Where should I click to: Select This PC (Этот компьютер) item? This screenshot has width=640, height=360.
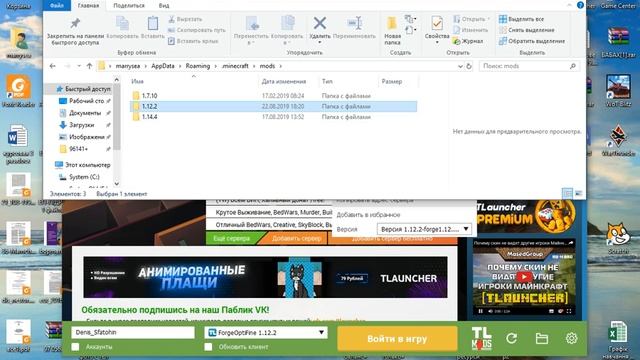tap(83, 165)
